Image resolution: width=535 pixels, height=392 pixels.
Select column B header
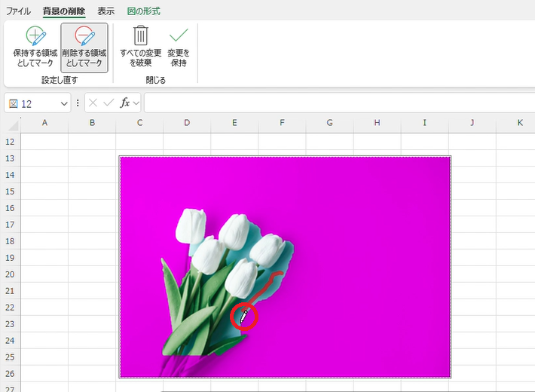point(92,123)
